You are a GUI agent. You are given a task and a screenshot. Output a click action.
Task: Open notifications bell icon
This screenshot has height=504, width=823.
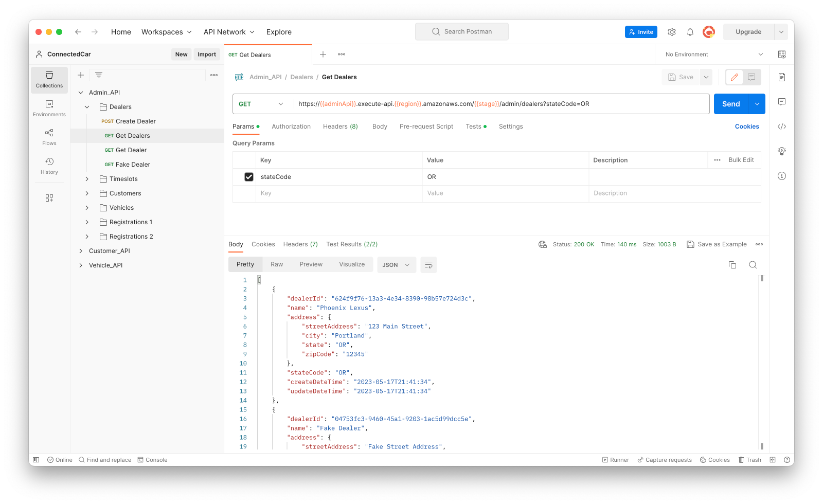click(690, 32)
